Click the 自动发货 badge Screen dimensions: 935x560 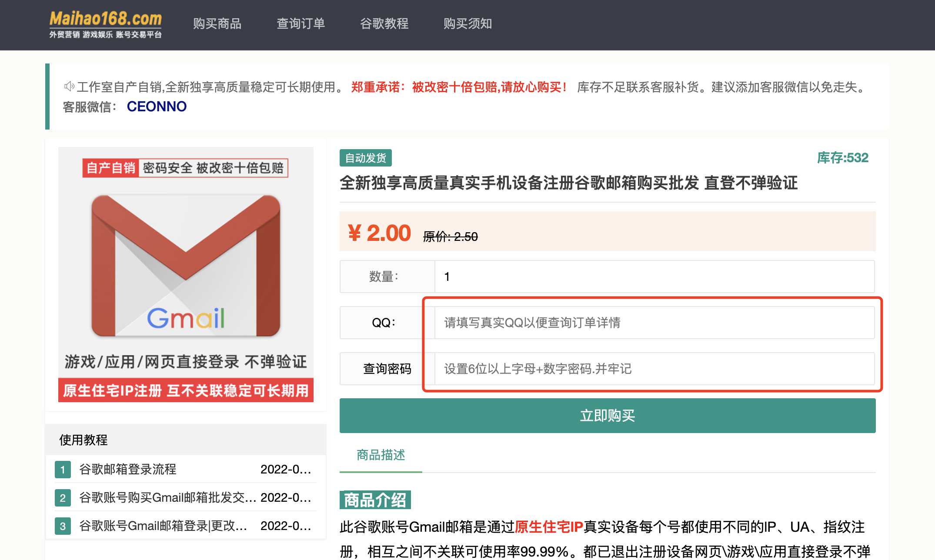pos(367,158)
